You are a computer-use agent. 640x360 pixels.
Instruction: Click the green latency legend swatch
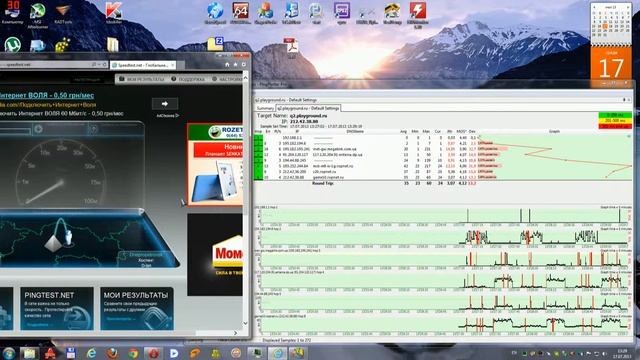click(615, 115)
